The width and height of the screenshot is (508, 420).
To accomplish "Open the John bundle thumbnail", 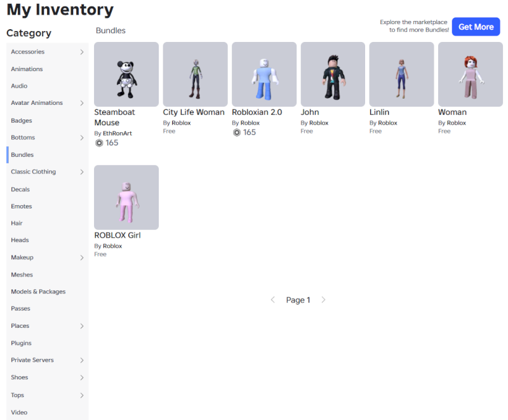I will tap(333, 74).
